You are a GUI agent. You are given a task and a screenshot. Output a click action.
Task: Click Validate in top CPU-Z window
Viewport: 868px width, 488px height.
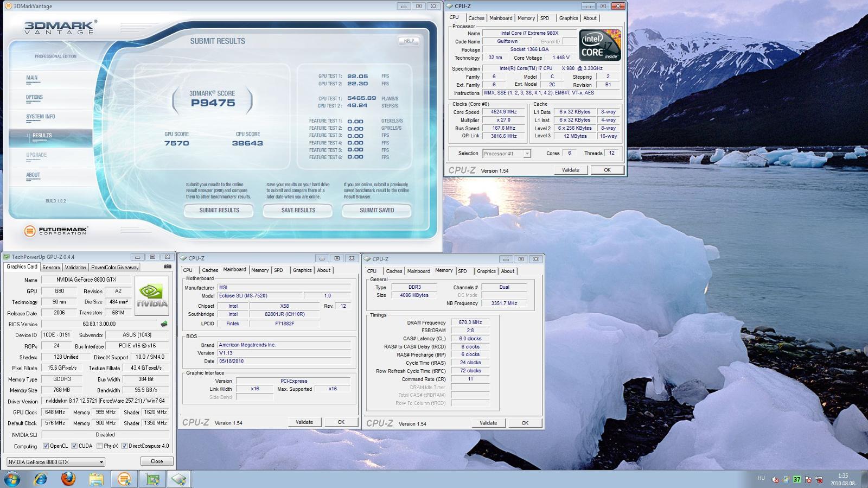click(570, 170)
